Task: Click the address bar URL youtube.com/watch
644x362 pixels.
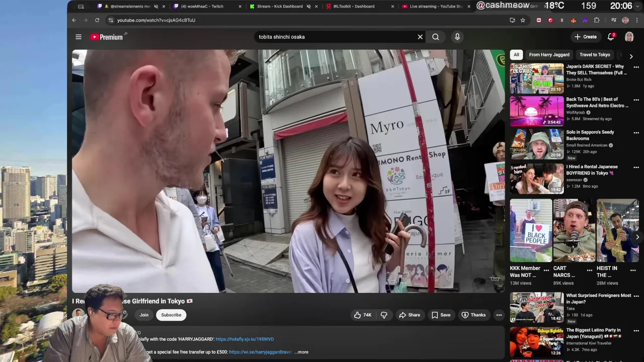Action: click(156, 20)
